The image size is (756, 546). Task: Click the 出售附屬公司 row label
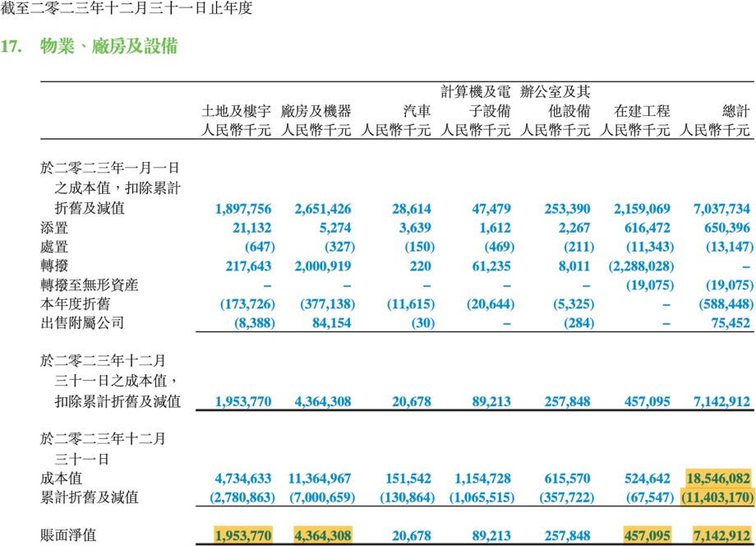pos(82,322)
